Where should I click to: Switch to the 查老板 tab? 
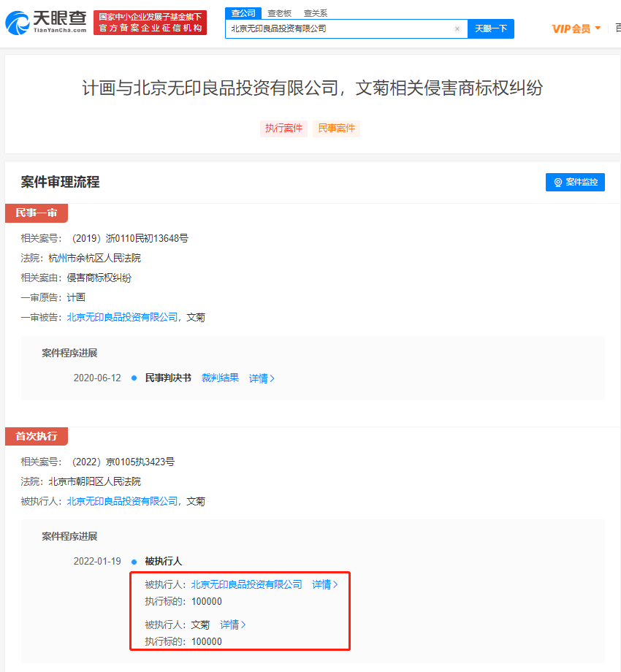[x=279, y=12]
